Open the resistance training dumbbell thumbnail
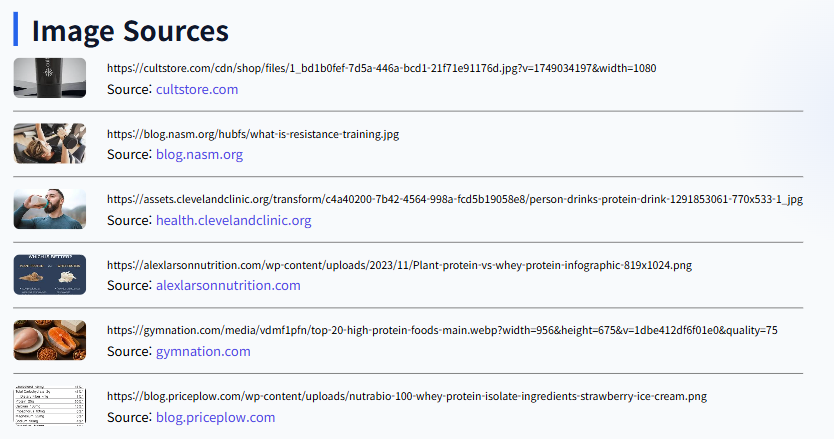Viewport: 834px width, 439px height. pyautogui.click(x=49, y=144)
